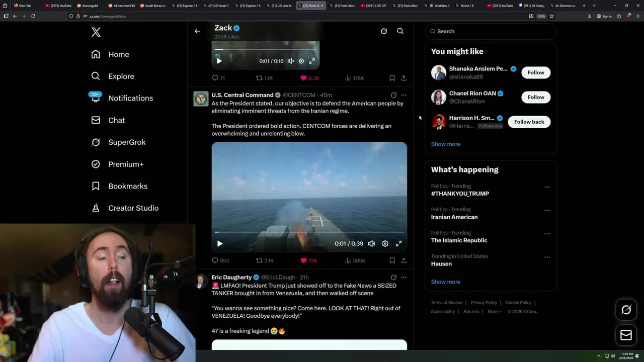Reload the page in the browser toolbar
644x362 pixels.
pos(33,16)
